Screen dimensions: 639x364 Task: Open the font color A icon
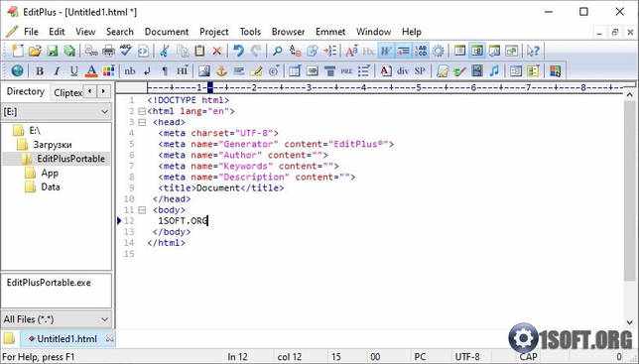(91, 70)
